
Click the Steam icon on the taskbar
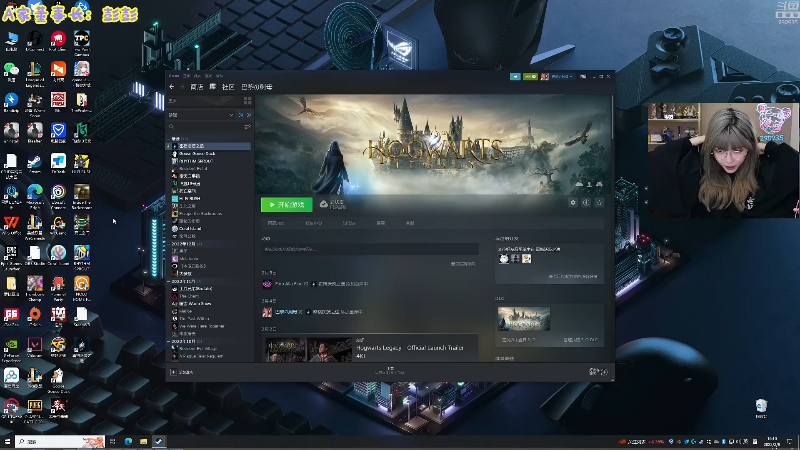pos(159,441)
